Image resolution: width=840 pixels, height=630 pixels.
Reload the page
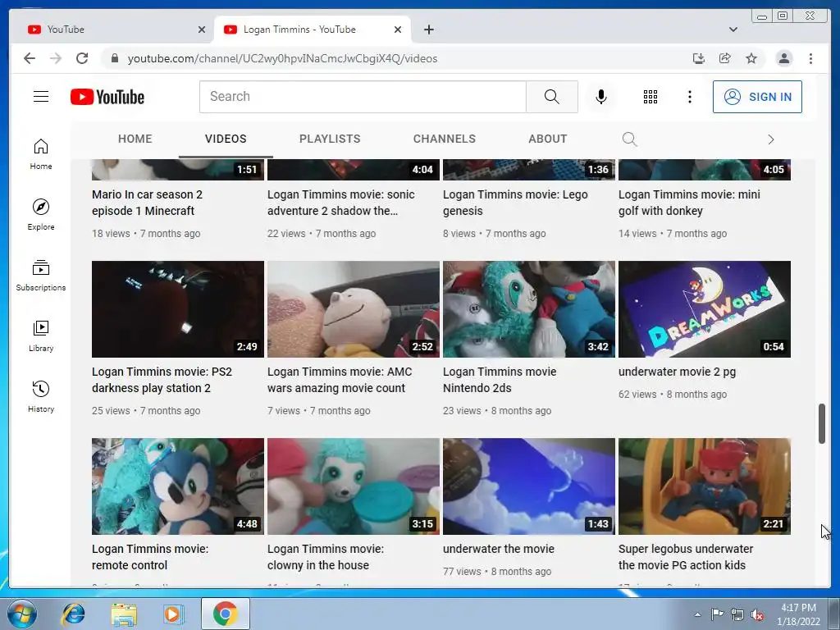(82, 58)
